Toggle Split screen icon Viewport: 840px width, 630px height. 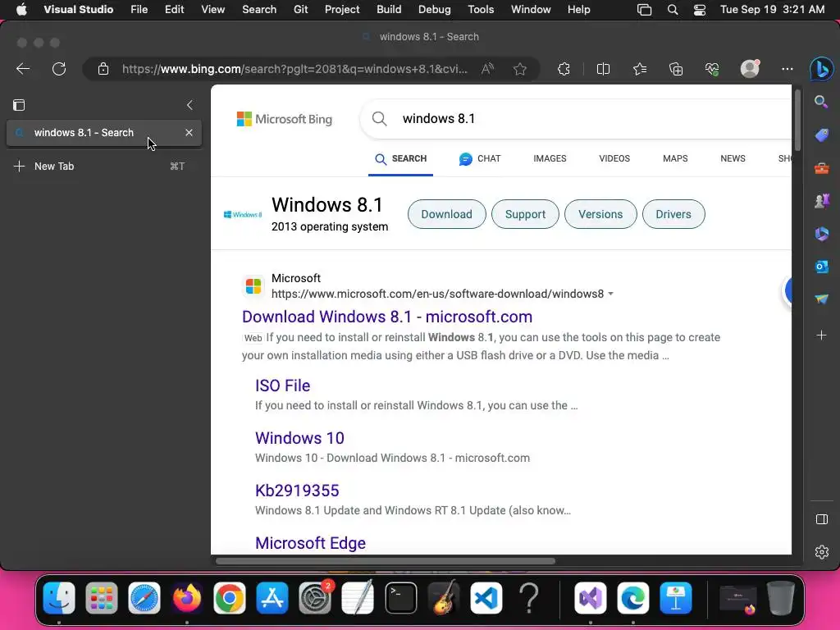pos(603,69)
